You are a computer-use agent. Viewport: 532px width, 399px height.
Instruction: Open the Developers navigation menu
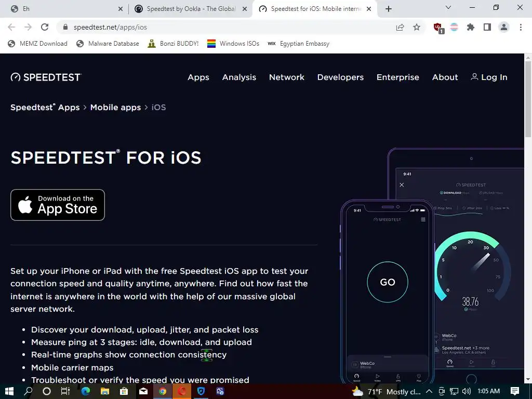coord(340,77)
